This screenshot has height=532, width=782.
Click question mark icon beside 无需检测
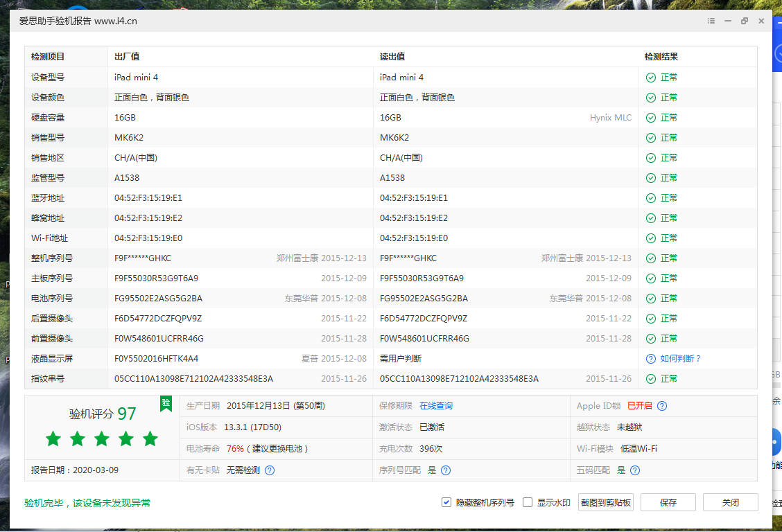click(270, 470)
